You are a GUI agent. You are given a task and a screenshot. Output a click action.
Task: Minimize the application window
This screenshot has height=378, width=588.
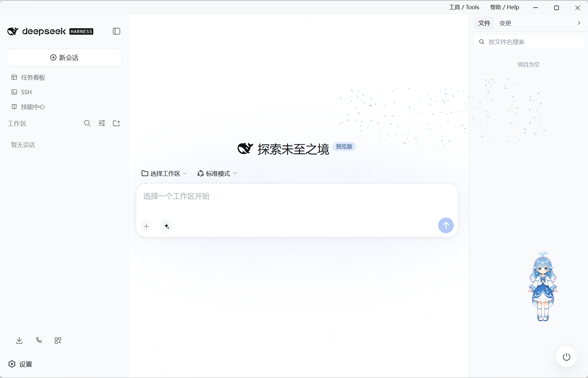[536, 8]
